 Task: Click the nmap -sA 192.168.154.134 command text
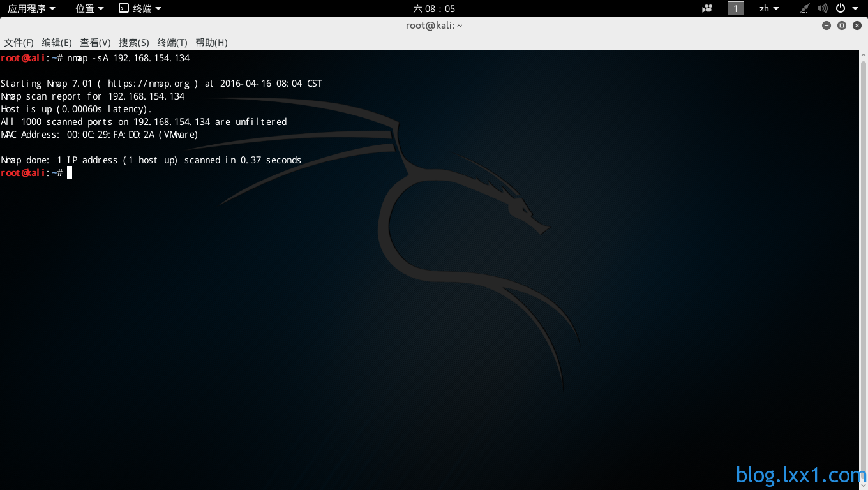pyautogui.click(x=128, y=58)
